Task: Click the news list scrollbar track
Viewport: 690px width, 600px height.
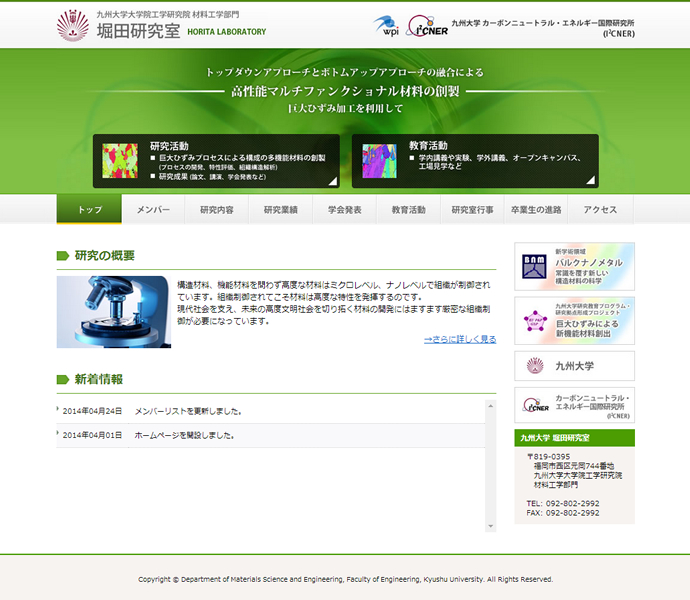Action: coord(490,466)
